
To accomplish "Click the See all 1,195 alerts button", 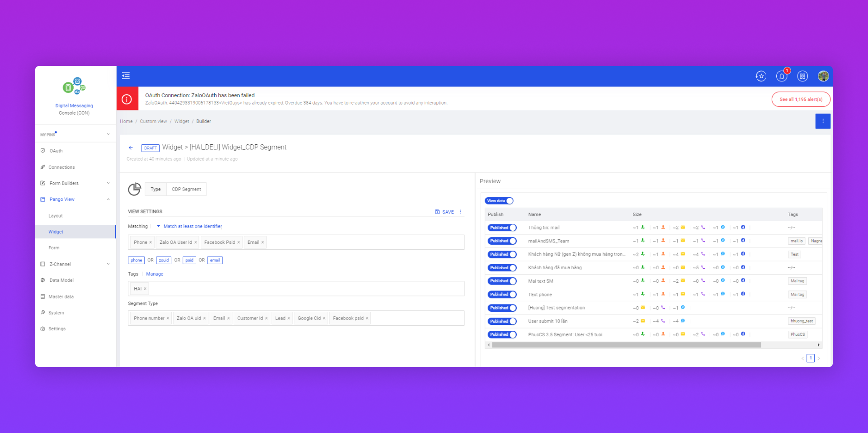I will tap(800, 100).
